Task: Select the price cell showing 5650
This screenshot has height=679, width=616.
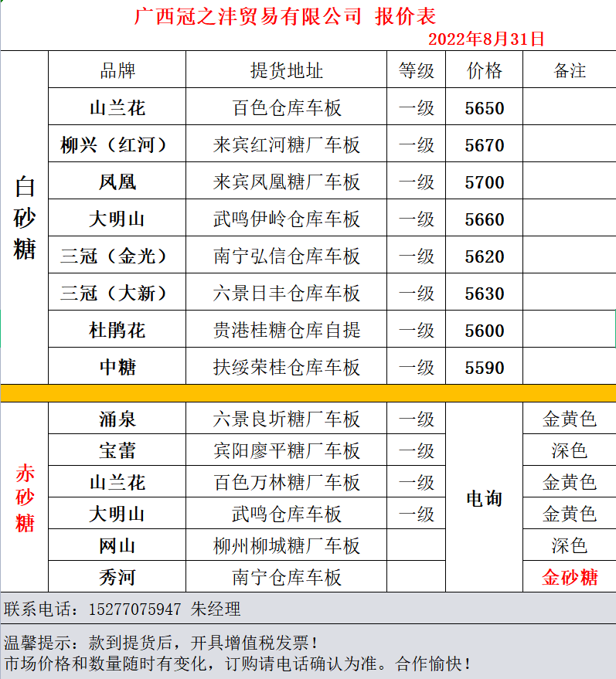Action: point(485,108)
